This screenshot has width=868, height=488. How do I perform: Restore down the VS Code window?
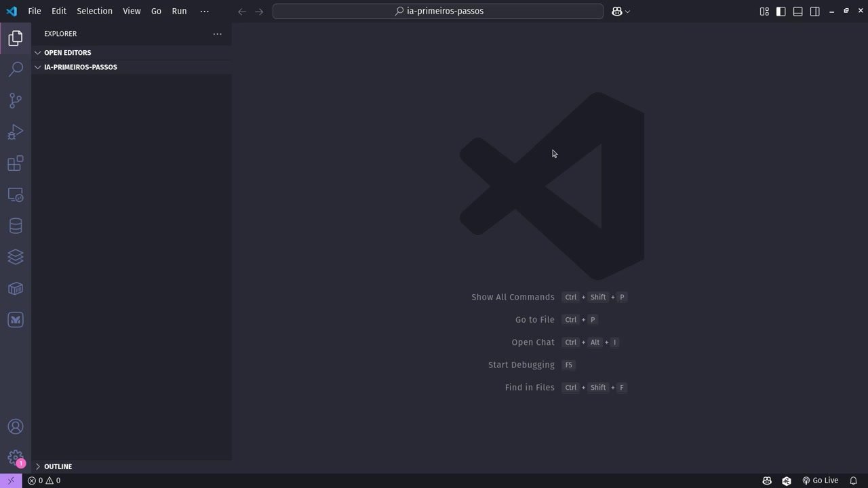[x=846, y=11]
